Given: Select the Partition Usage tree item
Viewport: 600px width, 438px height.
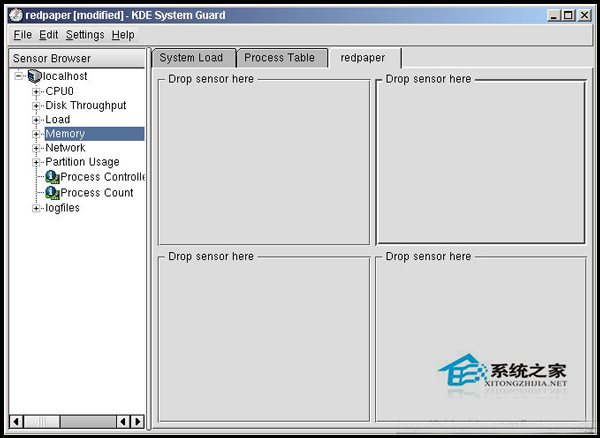Looking at the screenshot, I should (82, 162).
